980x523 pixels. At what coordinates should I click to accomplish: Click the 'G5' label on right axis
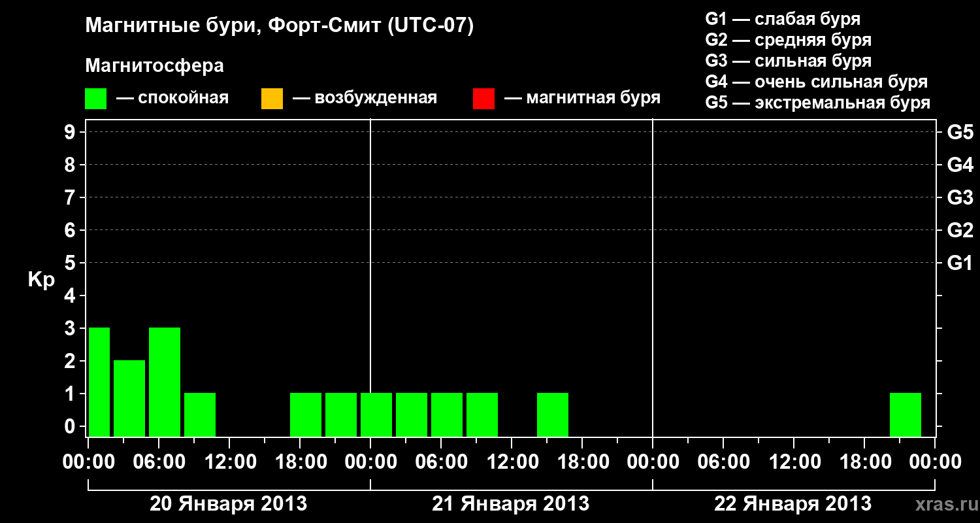tap(960, 132)
